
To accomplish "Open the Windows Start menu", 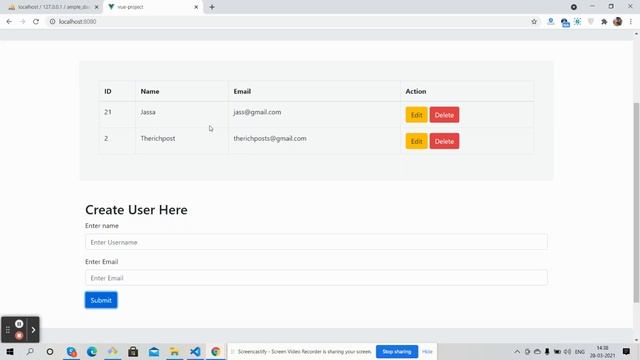I will click(x=10, y=351).
